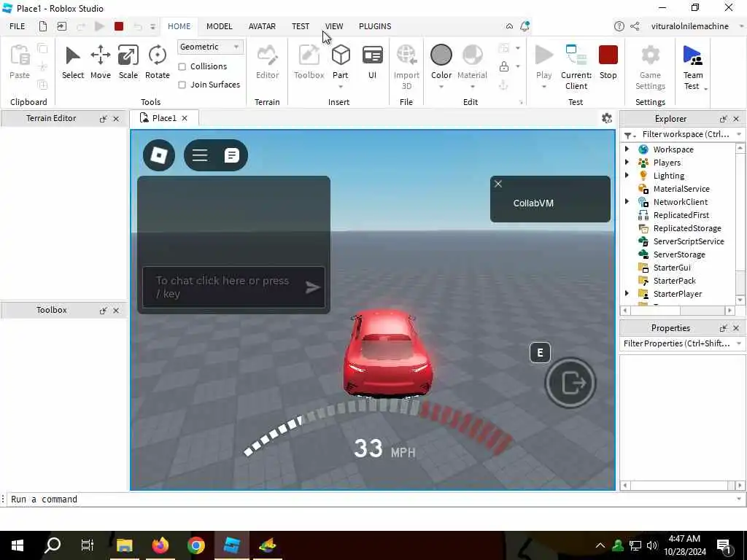Viewport: 747px width, 560px height.
Task: Close the CollabVM notification
Action: pos(498,184)
